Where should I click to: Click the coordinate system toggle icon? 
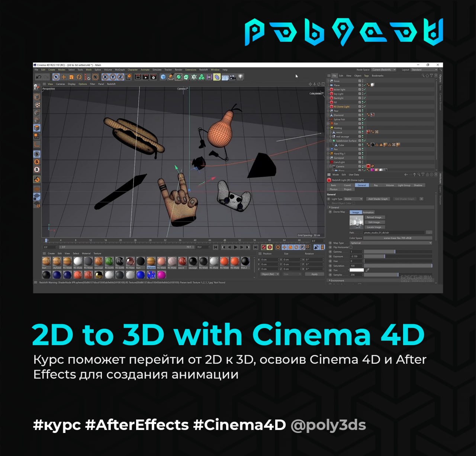pos(129,77)
